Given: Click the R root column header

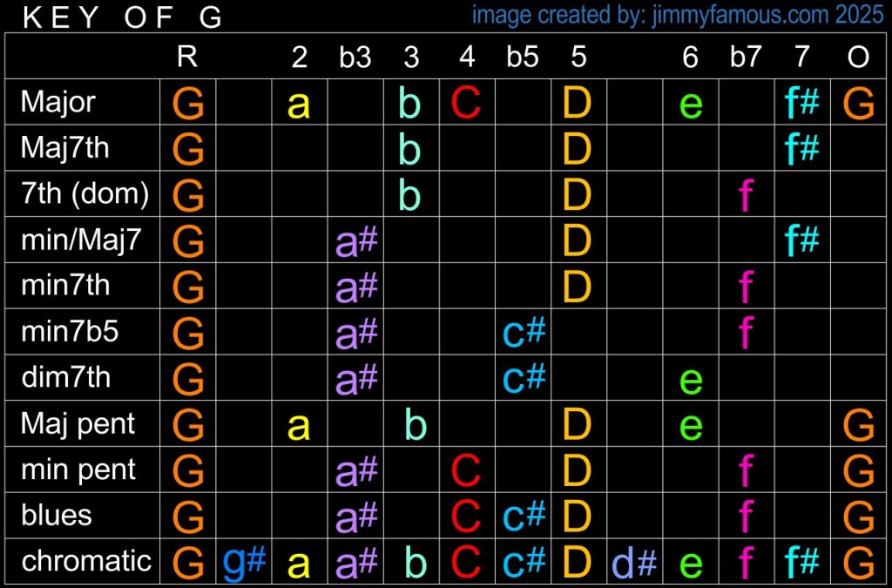Looking at the screenshot, I should (187, 57).
